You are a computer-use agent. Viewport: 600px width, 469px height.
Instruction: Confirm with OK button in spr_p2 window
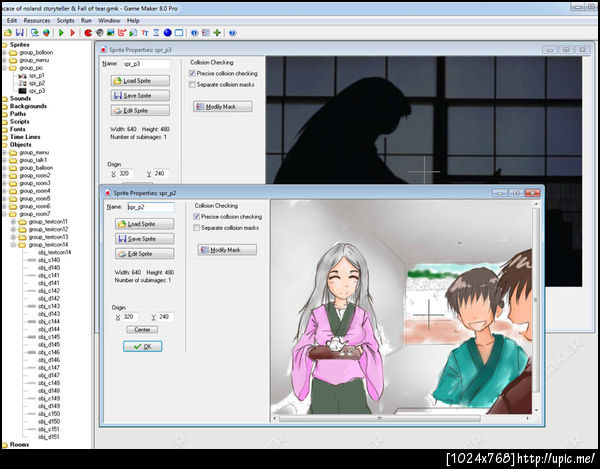(x=143, y=346)
